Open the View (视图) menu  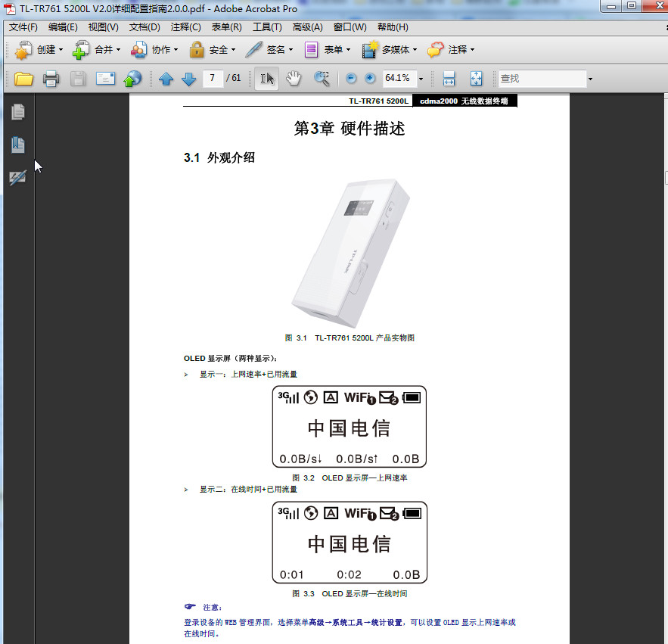104,27
